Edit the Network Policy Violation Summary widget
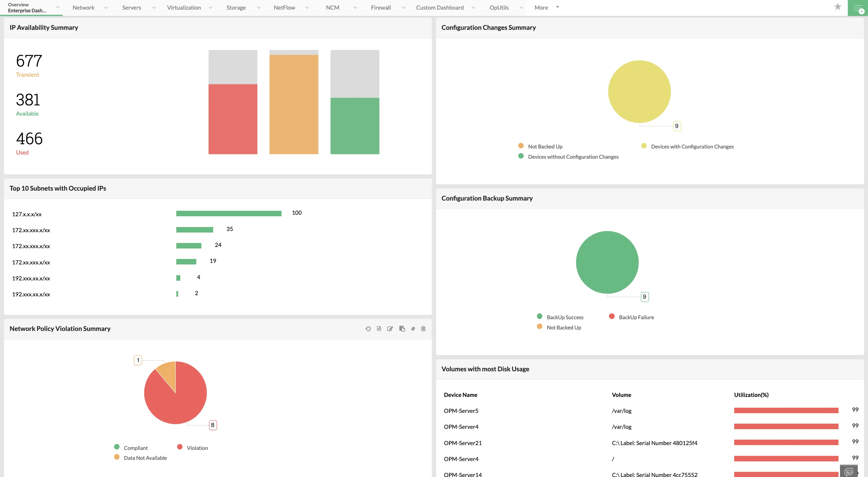 [390, 329]
